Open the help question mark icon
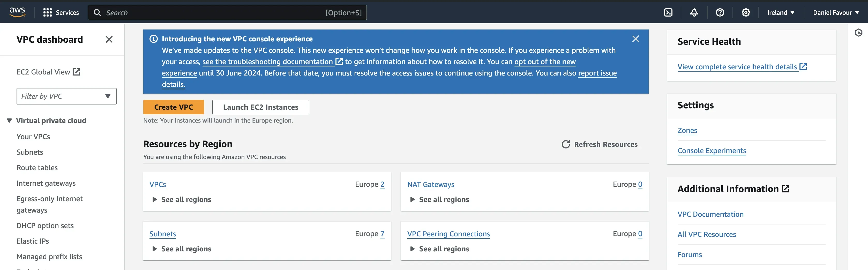Viewport: 868px width, 270px height. (x=720, y=12)
